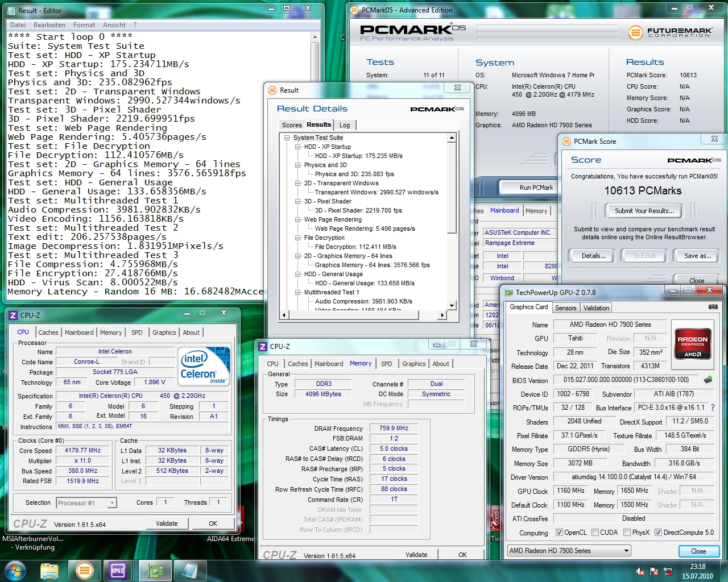Click PCMark05 Advanced Edition title icon
The height and width of the screenshot is (582, 728).
tap(354, 10)
